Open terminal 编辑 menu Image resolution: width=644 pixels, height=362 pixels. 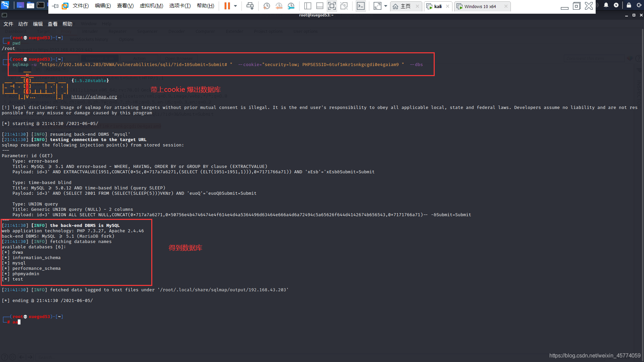pyautogui.click(x=38, y=24)
